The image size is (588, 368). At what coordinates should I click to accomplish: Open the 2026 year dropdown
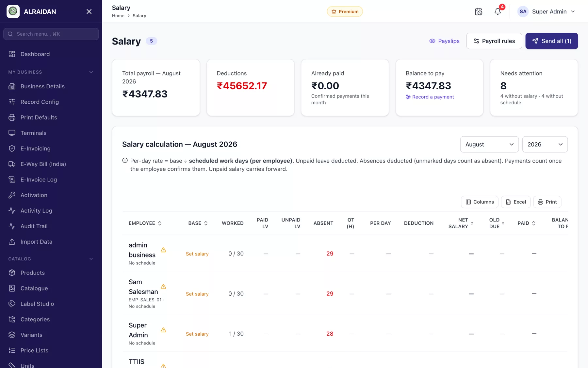point(545,144)
